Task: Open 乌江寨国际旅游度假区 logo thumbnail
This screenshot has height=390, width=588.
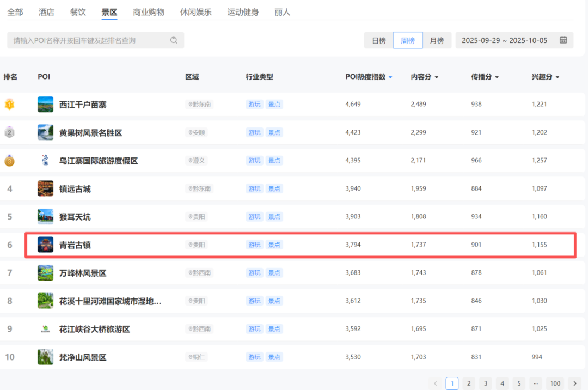Action: click(46, 161)
